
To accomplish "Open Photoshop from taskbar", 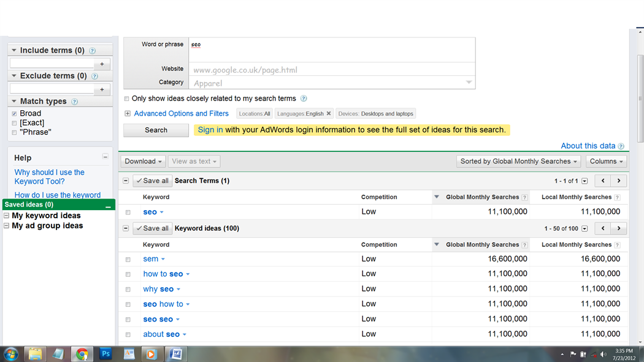I will point(105,354).
